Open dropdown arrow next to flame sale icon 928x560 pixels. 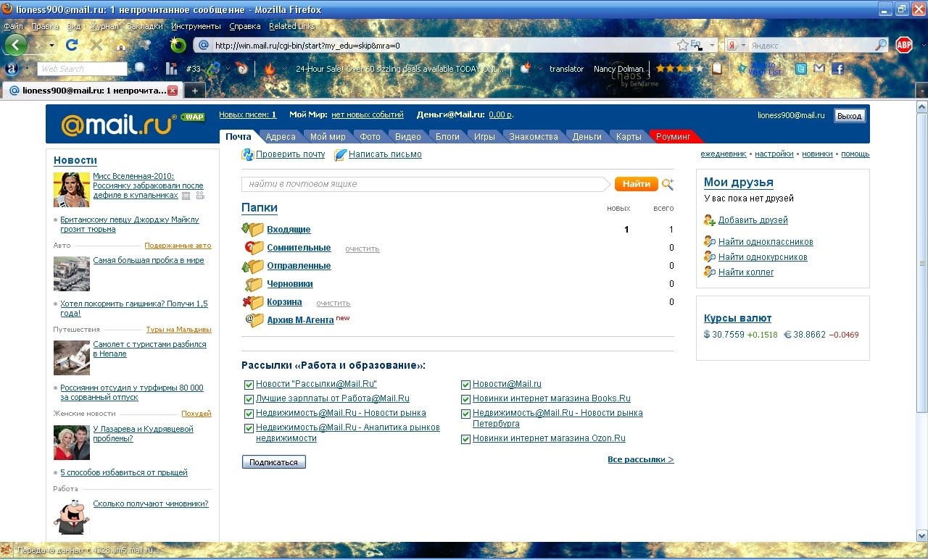283,69
